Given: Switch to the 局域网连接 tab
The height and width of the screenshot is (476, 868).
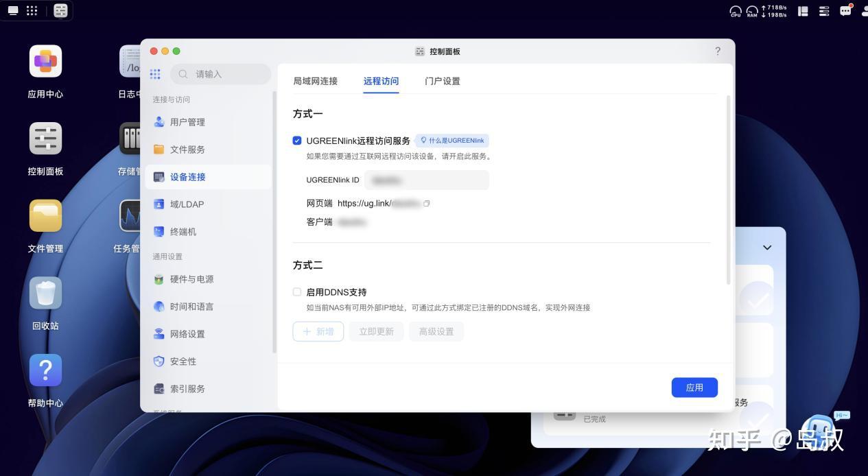Looking at the screenshot, I should 315,81.
